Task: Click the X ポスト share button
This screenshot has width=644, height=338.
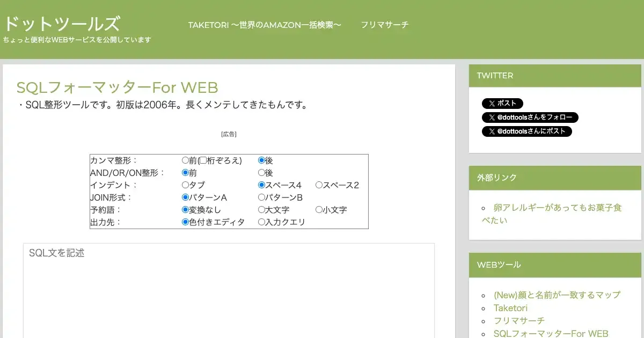Action: tap(502, 104)
